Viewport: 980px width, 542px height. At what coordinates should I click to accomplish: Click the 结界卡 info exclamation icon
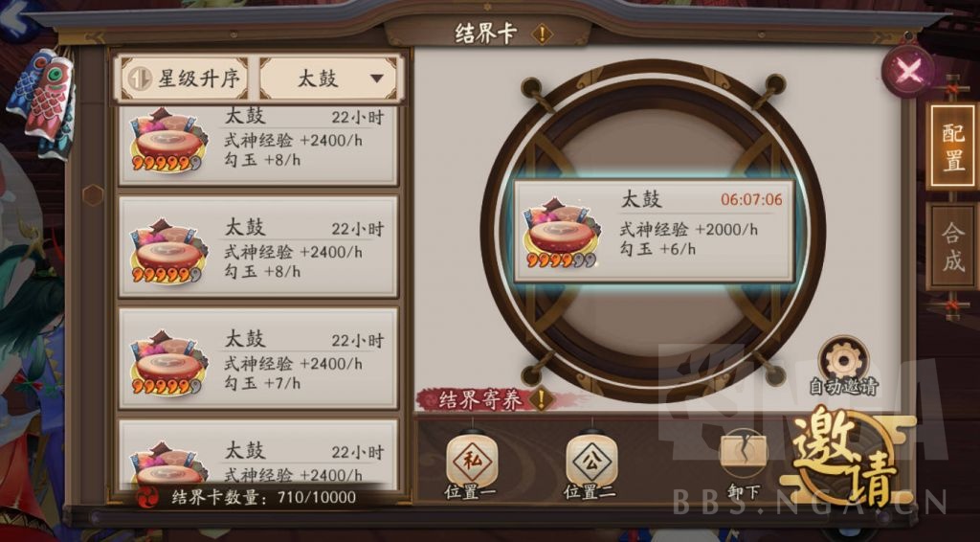click(542, 34)
